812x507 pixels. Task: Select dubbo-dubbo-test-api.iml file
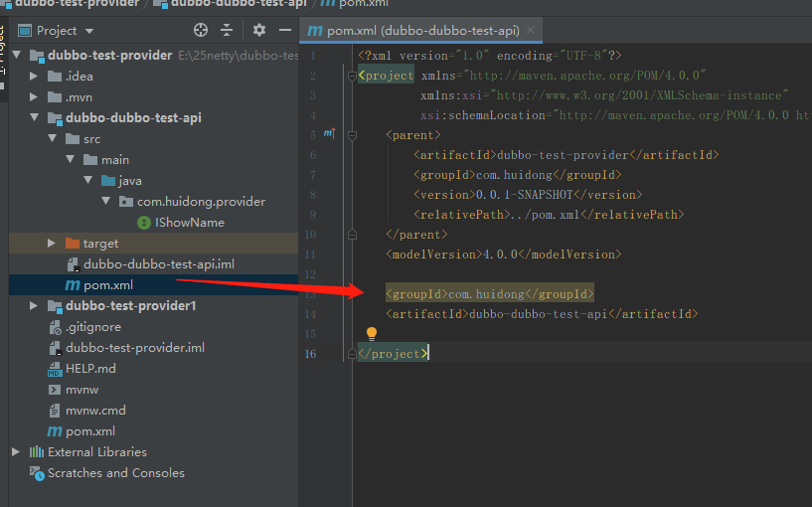pos(158,264)
